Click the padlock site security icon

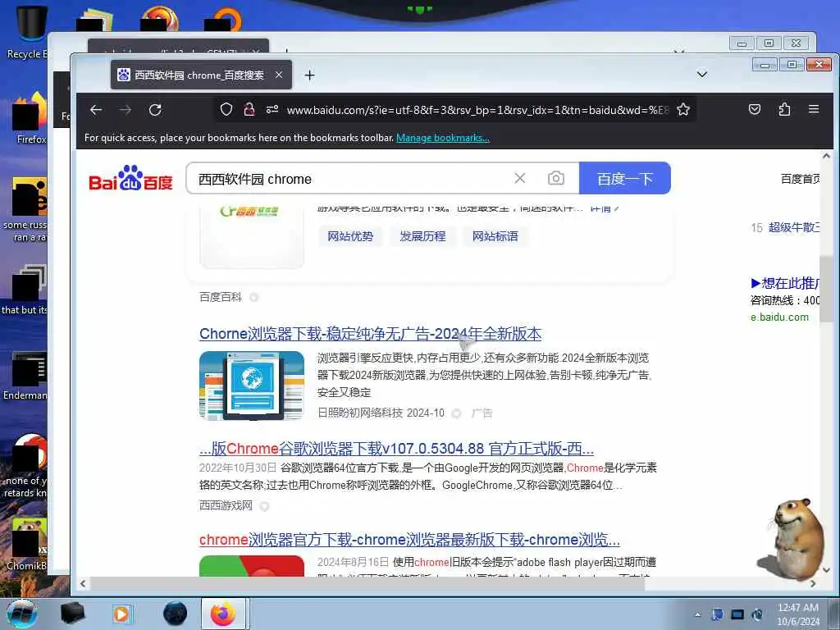tap(249, 110)
